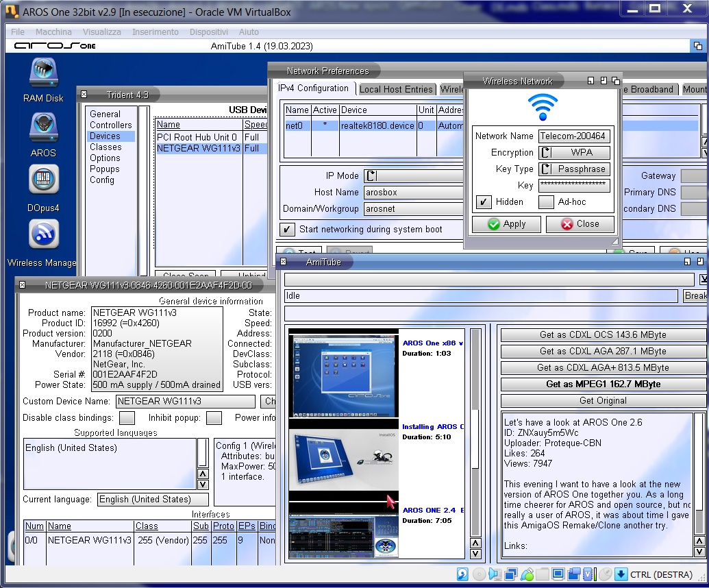Image resolution: width=709 pixels, height=588 pixels.
Task: Click Get as MPEG1 162.7 MByte
Action: point(603,384)
